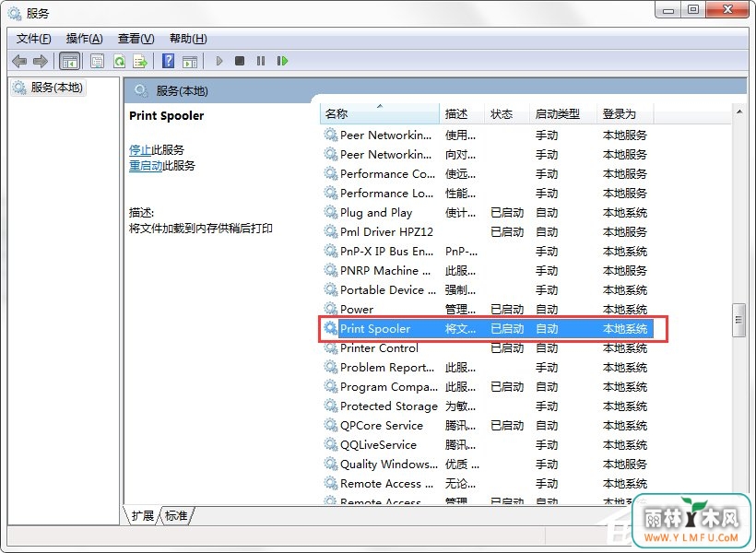Click the gear icon of Portable Device service

tap(330, 289)
